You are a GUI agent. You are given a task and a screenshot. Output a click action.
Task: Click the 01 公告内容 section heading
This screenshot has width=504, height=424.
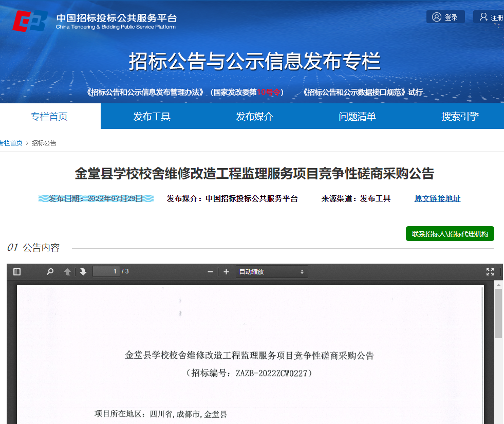coord(34,248)
